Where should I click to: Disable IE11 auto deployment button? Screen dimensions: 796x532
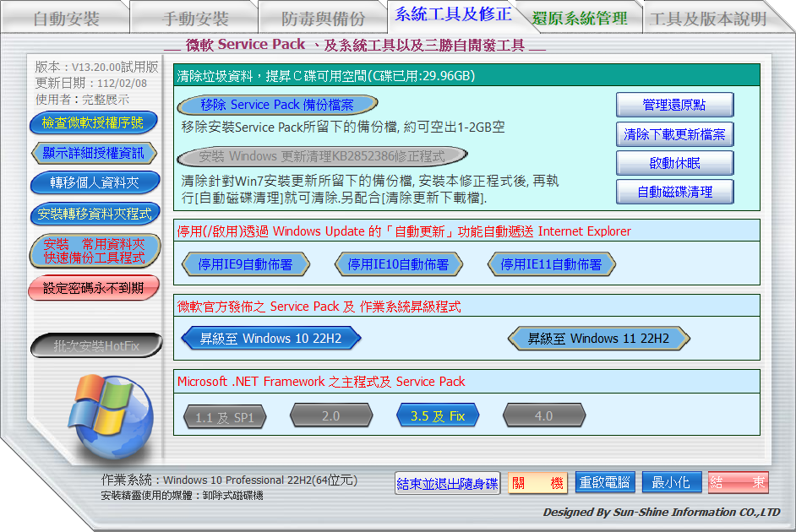pos(551,264)
